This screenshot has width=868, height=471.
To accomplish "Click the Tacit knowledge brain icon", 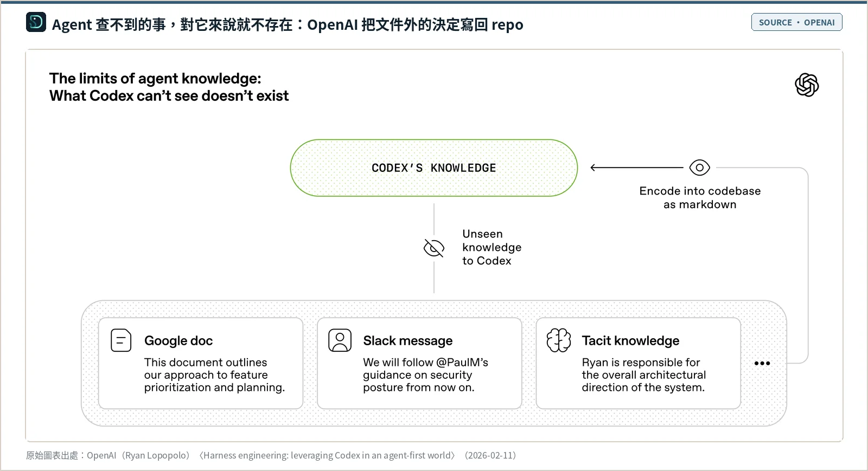I will pos(559,340).
